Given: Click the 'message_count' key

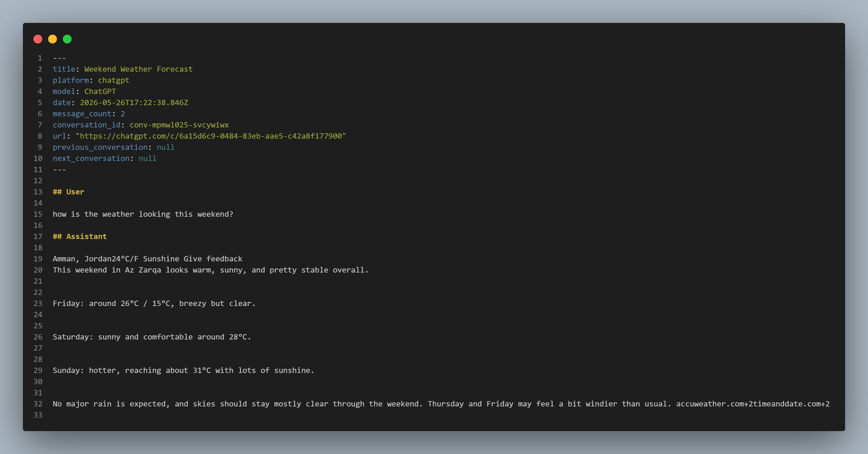Looking at the screenshot, I should pos(82,114).
